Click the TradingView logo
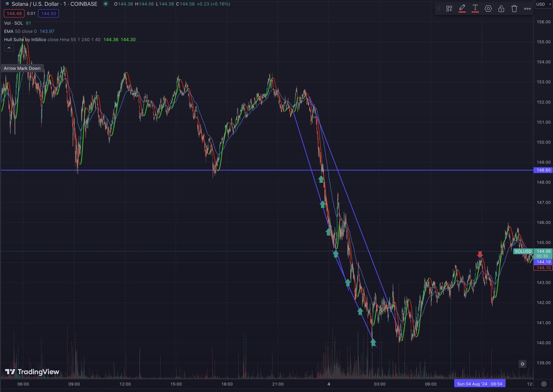 (x=32, y=372)
